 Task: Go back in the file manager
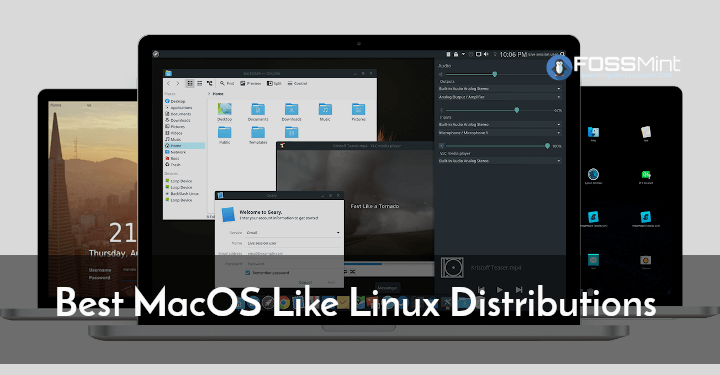(169, 84)
